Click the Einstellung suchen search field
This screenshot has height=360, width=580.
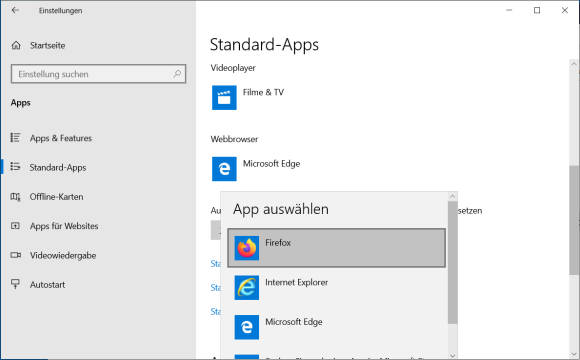click(98, 74)
